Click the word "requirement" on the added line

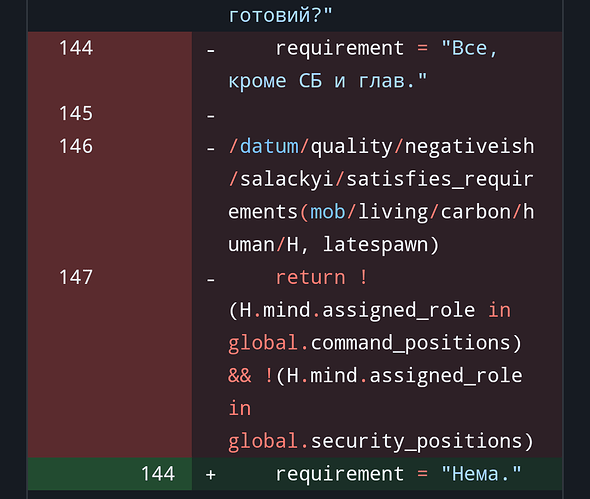[340, 474]
